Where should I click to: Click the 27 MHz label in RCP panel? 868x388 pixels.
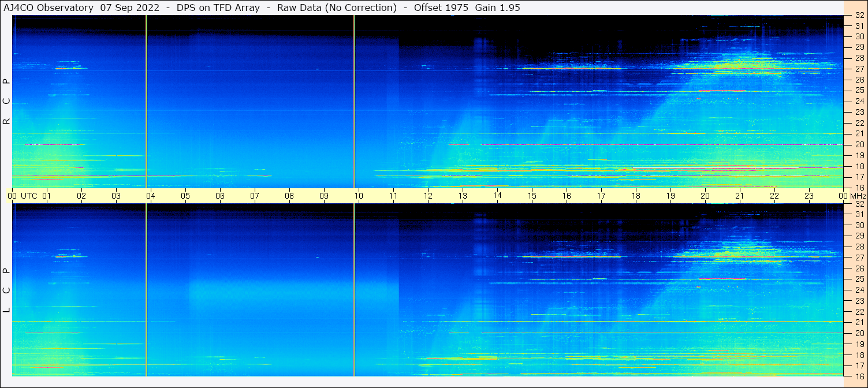point(859,69)
